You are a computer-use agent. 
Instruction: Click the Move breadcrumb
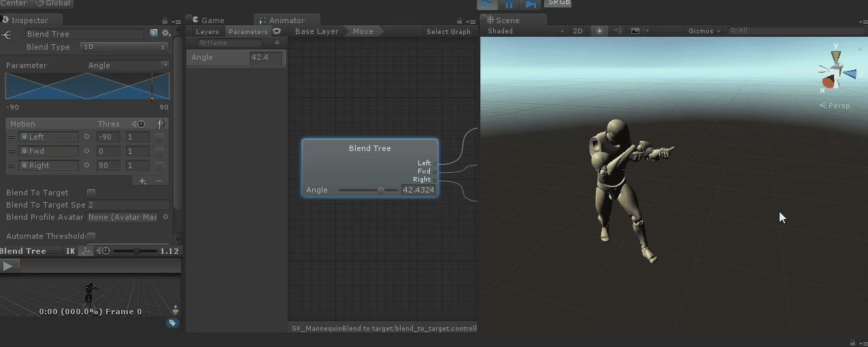click(x=363, y=31)
